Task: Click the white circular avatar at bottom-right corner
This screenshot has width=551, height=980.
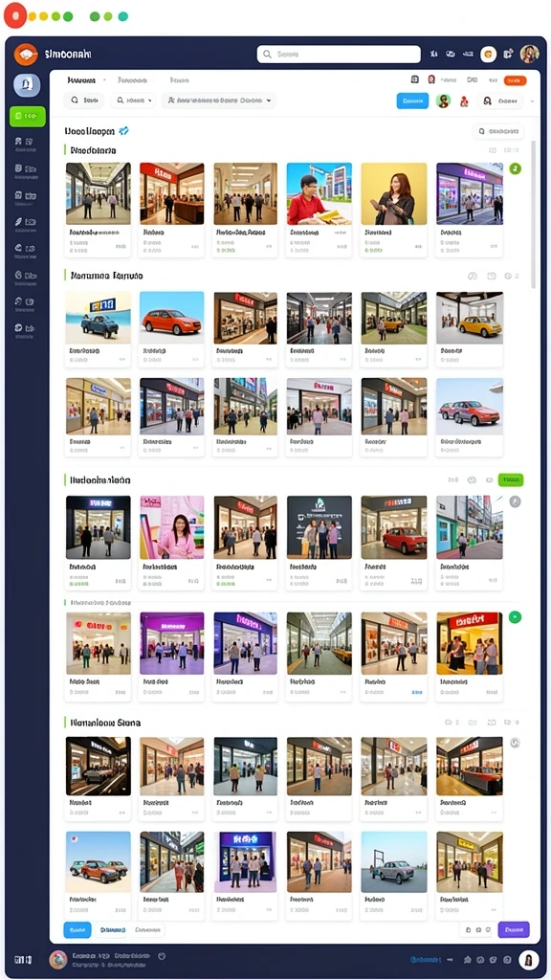Action: [x=528, y=959]
